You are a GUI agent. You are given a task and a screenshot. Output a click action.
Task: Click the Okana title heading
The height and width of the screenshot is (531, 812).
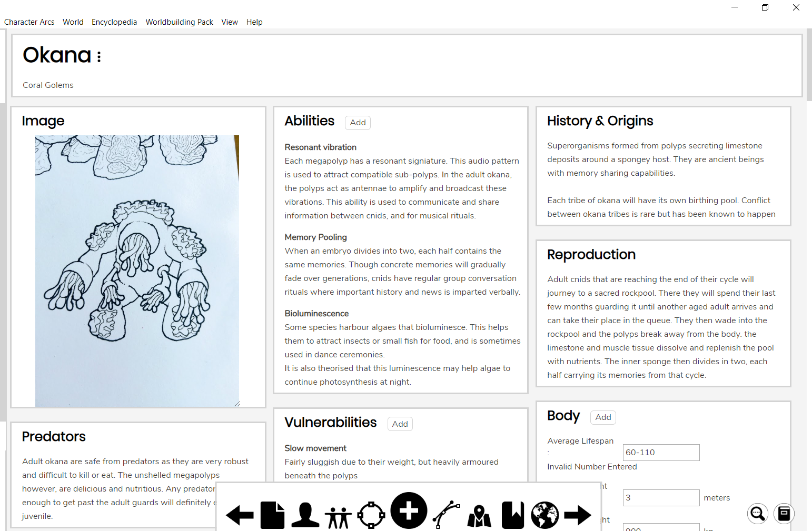point(57,55)
